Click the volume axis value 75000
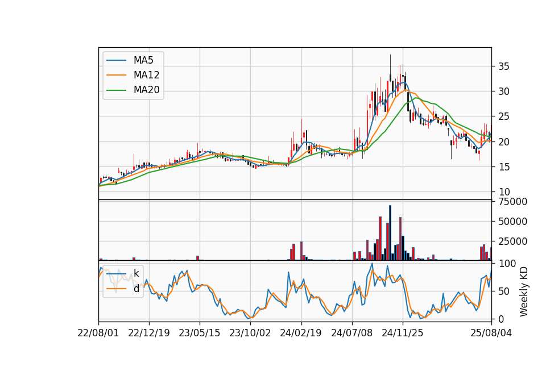The height and width of the screenshot is (392, 546). (512, 202)
